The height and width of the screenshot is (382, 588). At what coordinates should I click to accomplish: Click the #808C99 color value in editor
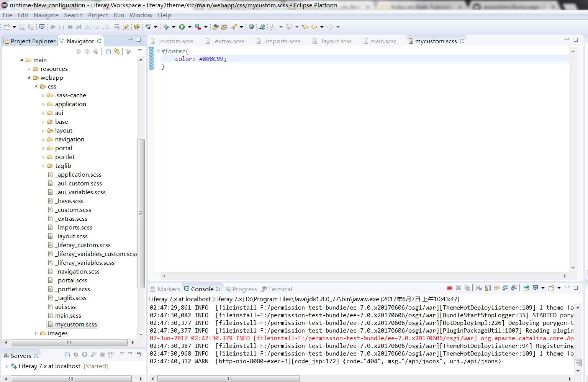point(212,59)
